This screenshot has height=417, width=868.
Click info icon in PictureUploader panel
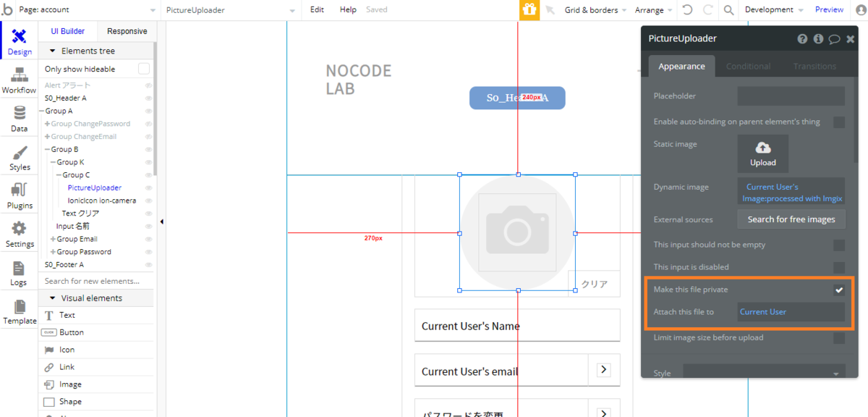[818, 39]
